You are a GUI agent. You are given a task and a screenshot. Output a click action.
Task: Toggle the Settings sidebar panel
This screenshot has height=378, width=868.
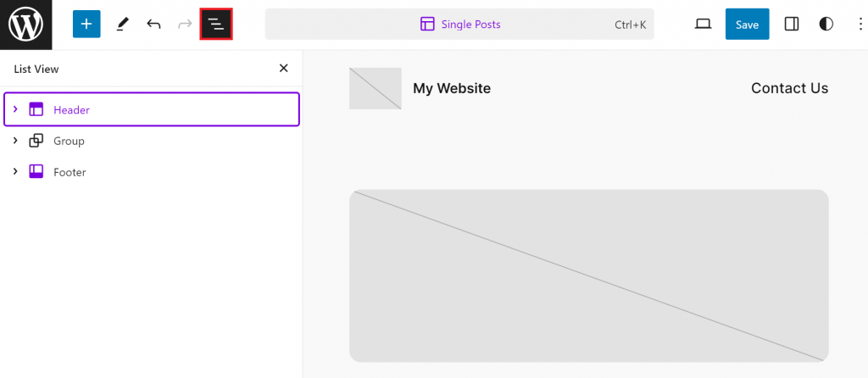pos(792,25)
